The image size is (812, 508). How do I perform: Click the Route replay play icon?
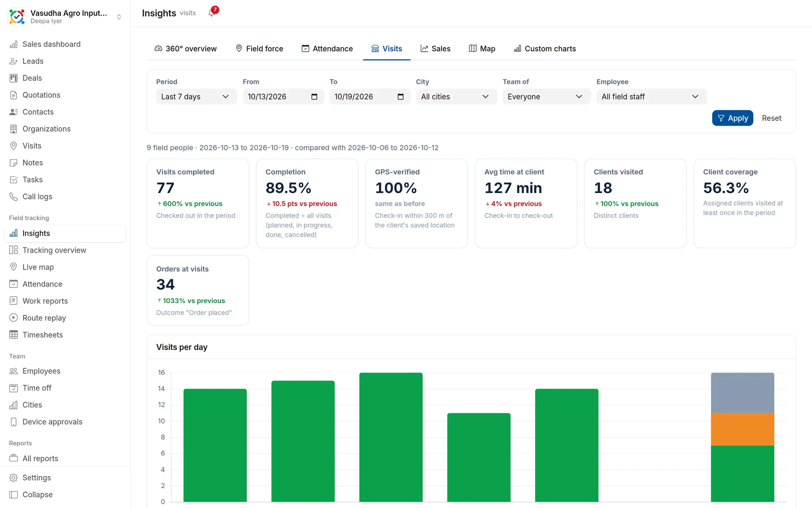(14, 318)
